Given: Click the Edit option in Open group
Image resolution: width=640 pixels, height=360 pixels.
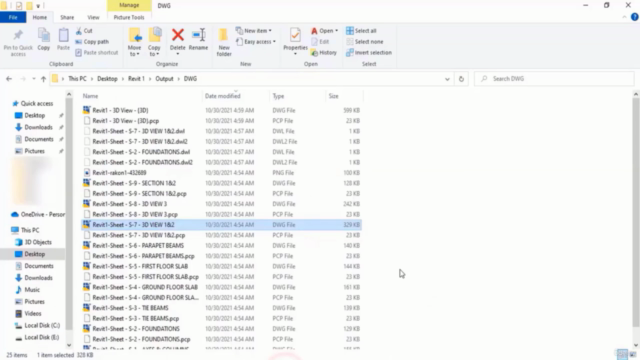Looking at the screenshot, I should tap(320, 42).
